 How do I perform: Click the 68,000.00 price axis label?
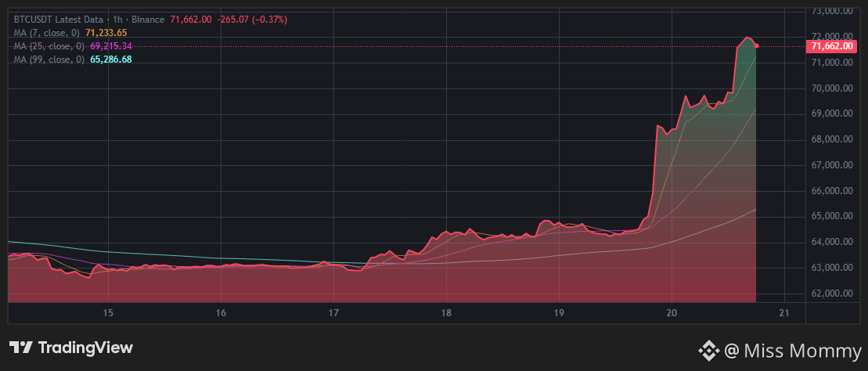pos(831,139)
